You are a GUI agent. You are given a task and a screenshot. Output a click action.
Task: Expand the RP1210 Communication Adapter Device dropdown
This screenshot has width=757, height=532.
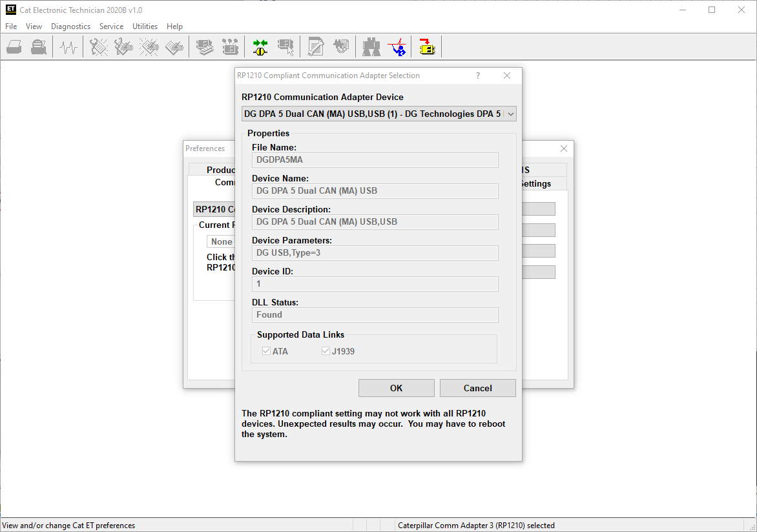(x=378, y=114)
